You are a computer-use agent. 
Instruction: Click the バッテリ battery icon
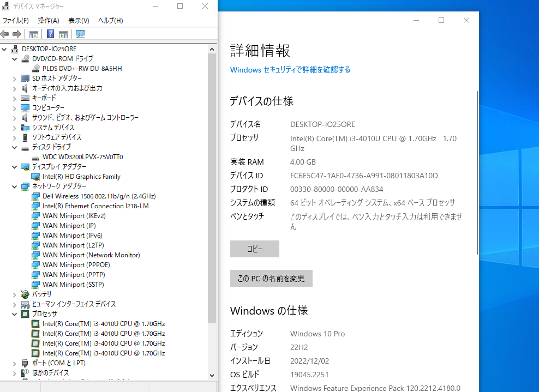[25, 294]
